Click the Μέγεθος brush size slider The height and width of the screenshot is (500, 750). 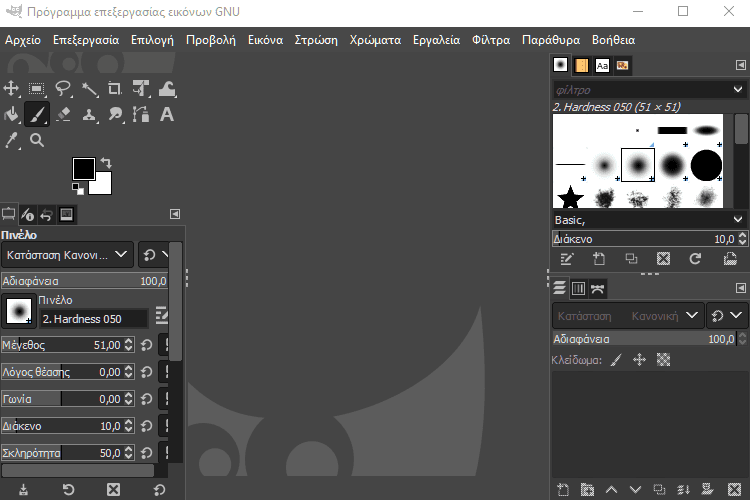coord(67,345)
